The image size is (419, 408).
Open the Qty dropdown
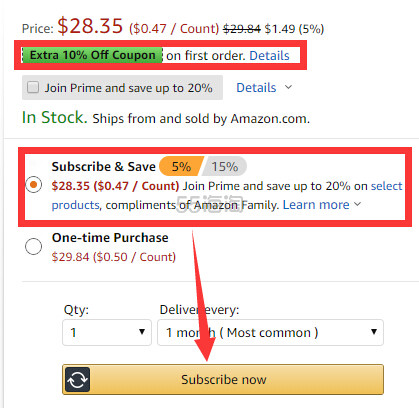[107, 332]
